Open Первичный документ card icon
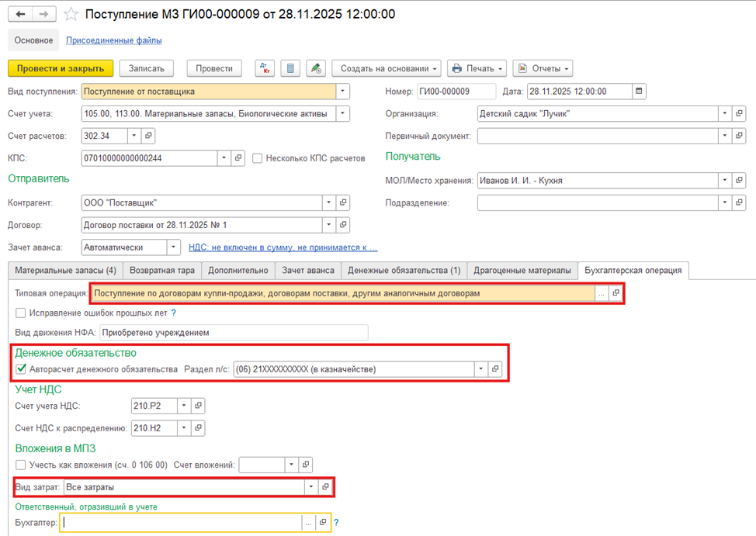Viewport: 756px width, 536px height. tap(739, 136)
